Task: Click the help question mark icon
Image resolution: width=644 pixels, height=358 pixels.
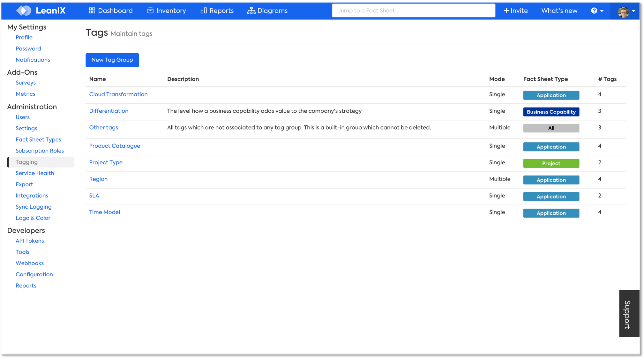Action: pos(594,11)
